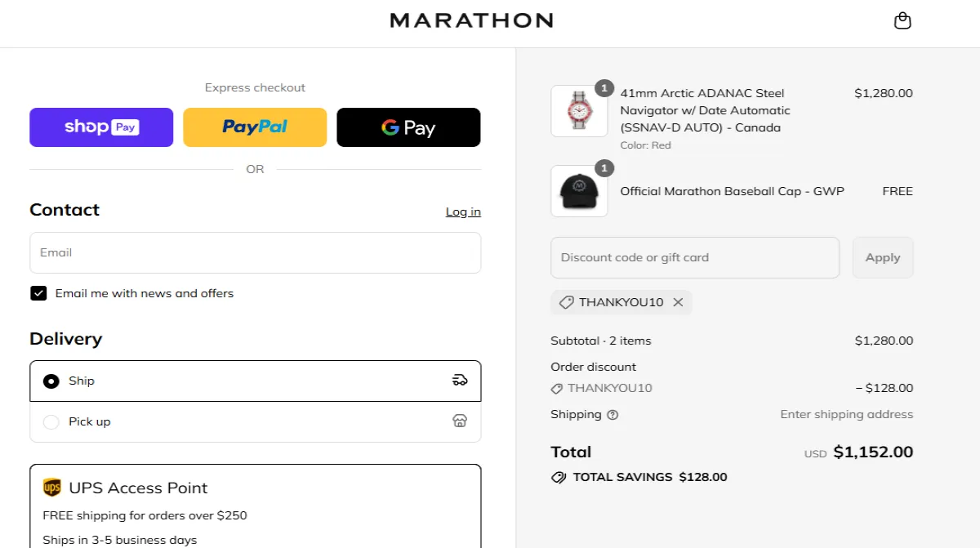This screenshot has height=548, width=980.
Task: Click the Marathon Baseball Cap thumbnail
Action: 579,192
